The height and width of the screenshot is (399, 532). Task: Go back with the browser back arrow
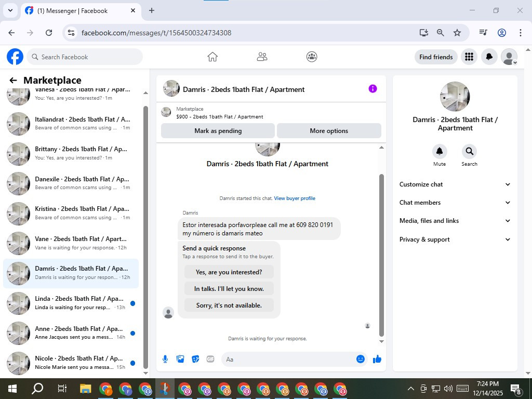11,33
